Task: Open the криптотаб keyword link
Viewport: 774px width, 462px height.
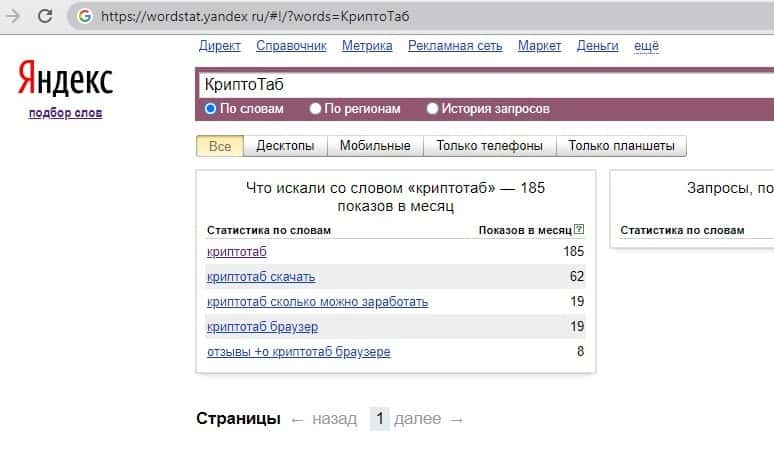Action: 236,252
